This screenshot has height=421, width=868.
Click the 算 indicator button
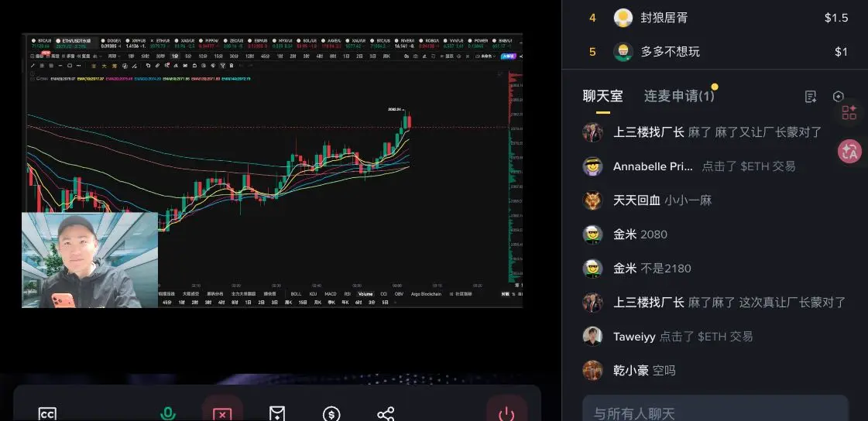115,66
